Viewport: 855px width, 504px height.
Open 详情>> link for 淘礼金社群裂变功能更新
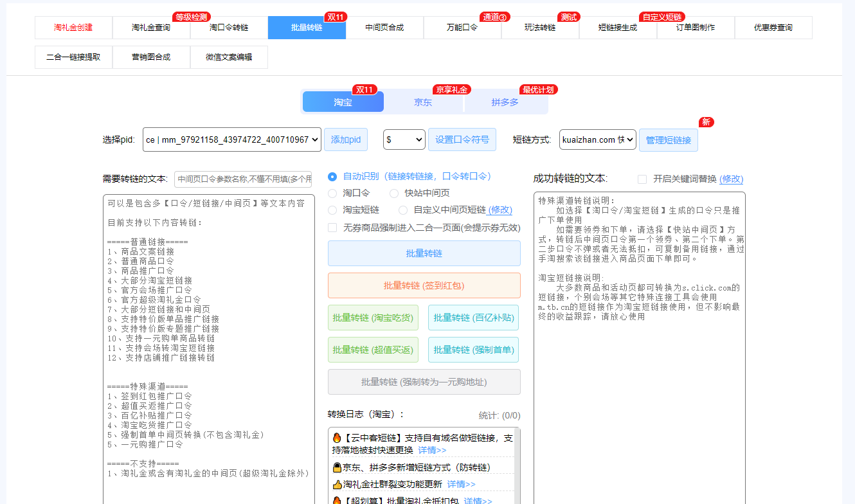[462, 484]
